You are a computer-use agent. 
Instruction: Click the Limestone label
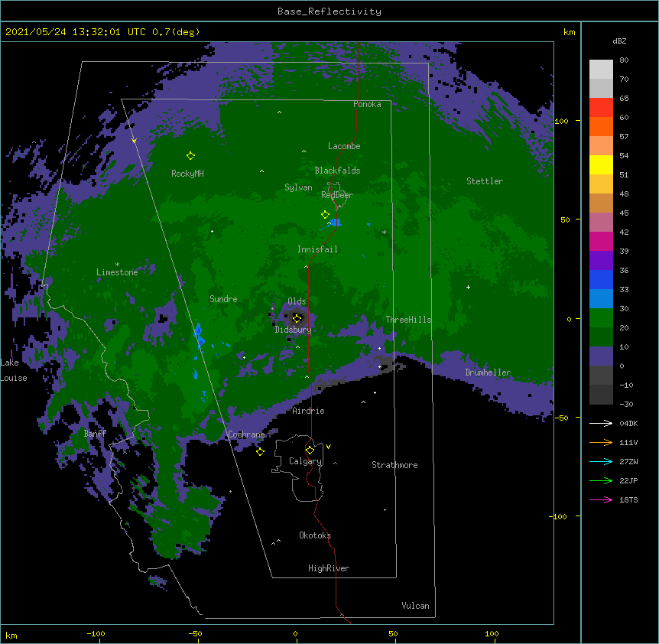[117, 272]
